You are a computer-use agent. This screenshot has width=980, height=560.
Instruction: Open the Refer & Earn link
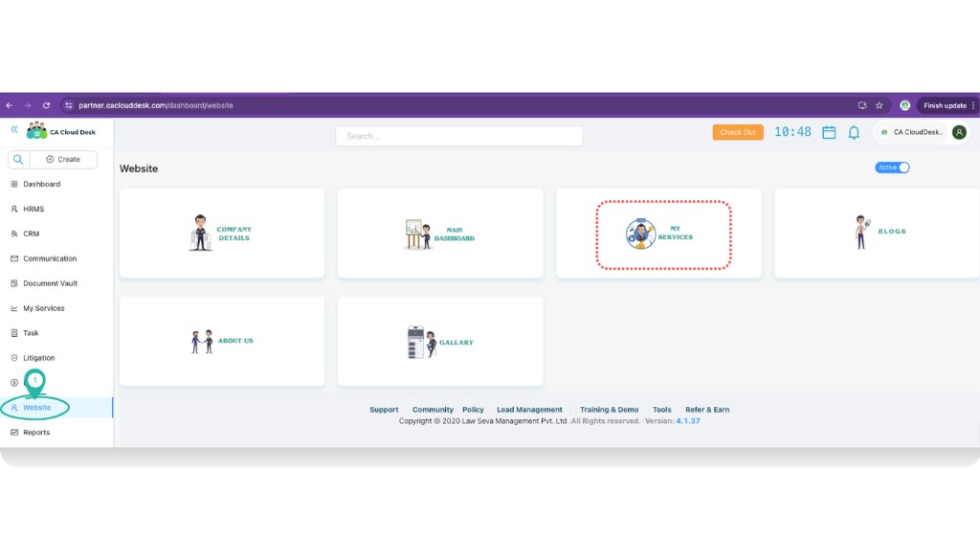pos(706,409)
